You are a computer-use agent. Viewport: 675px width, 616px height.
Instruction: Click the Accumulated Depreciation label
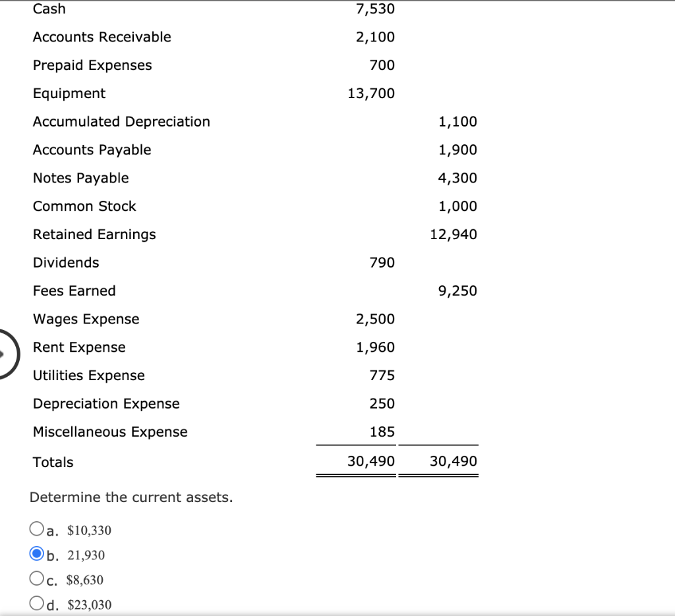click(121, 122)
